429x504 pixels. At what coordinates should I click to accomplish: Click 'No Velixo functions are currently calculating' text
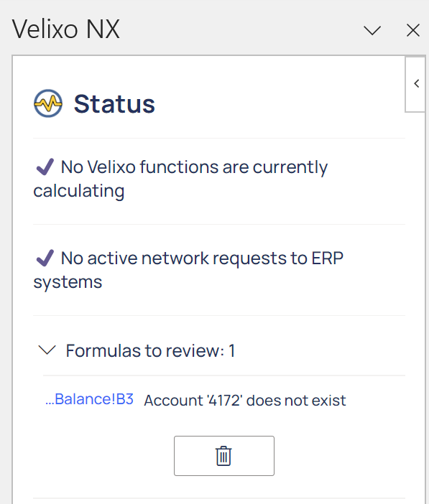[180, 179]
